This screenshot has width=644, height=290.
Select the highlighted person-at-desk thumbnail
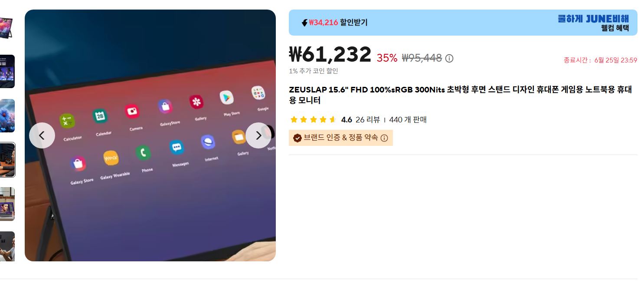(7, 160)
